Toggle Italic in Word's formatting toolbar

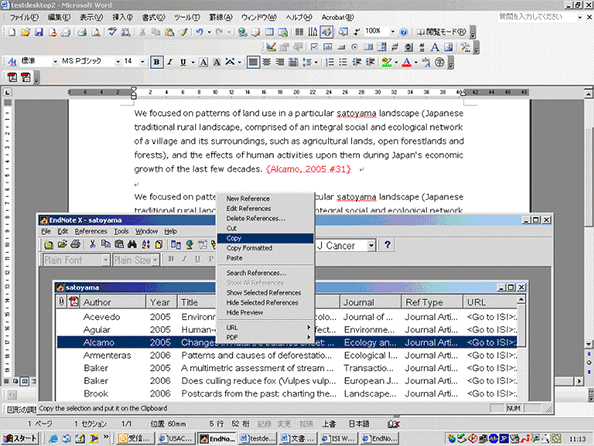click(170, 62)
